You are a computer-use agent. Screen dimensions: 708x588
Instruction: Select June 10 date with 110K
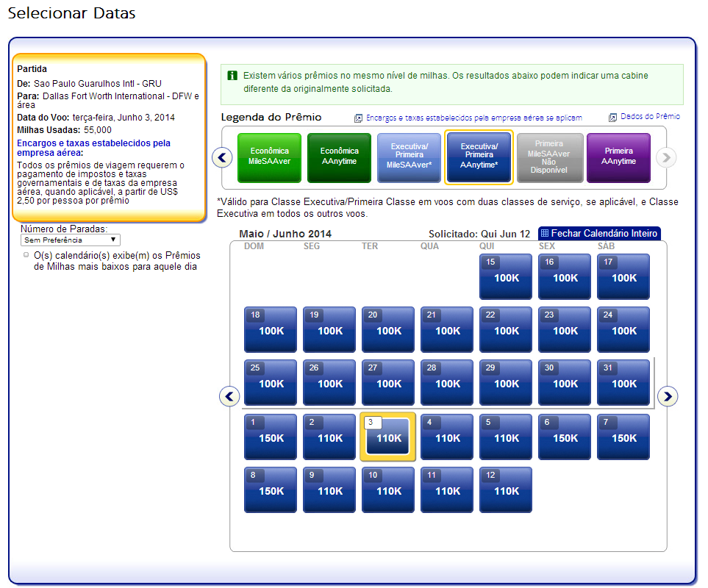pos(388,490)
